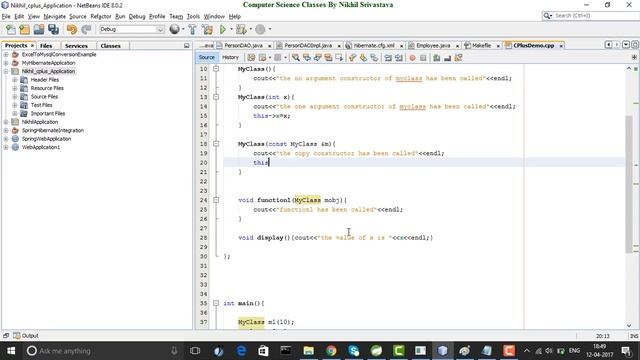The width and height of the screenshot is (640, 360).
Task: Switch to the Classes panel tab
Action: point(110,46)
